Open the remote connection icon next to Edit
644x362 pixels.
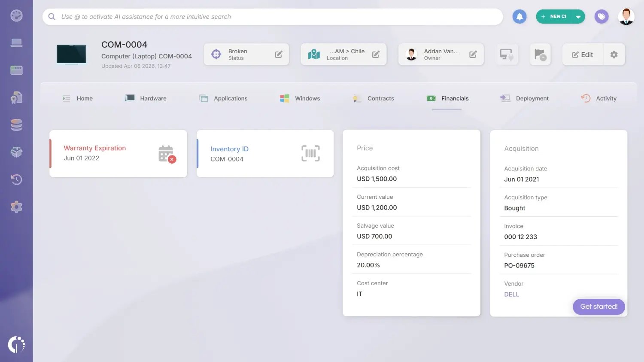click(x=506, y=54)
